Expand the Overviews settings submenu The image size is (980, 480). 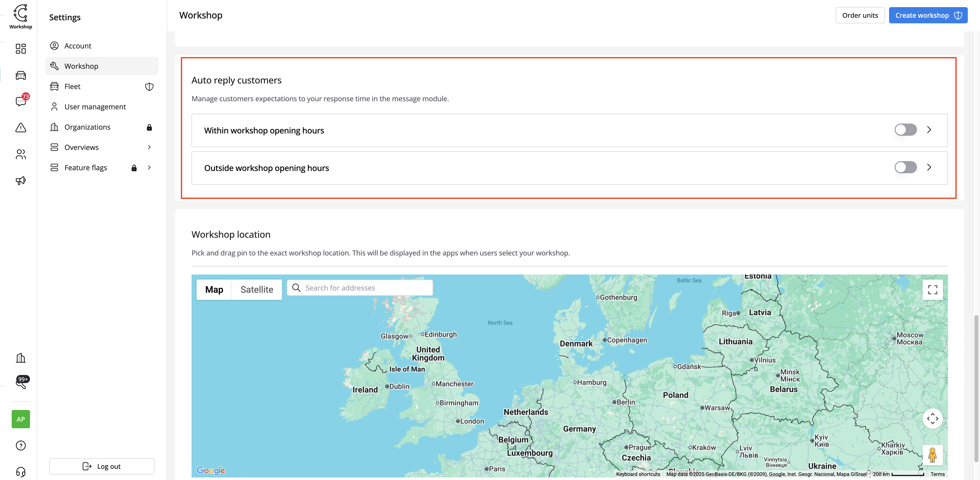pyautogui.click(x=149, y=147)
